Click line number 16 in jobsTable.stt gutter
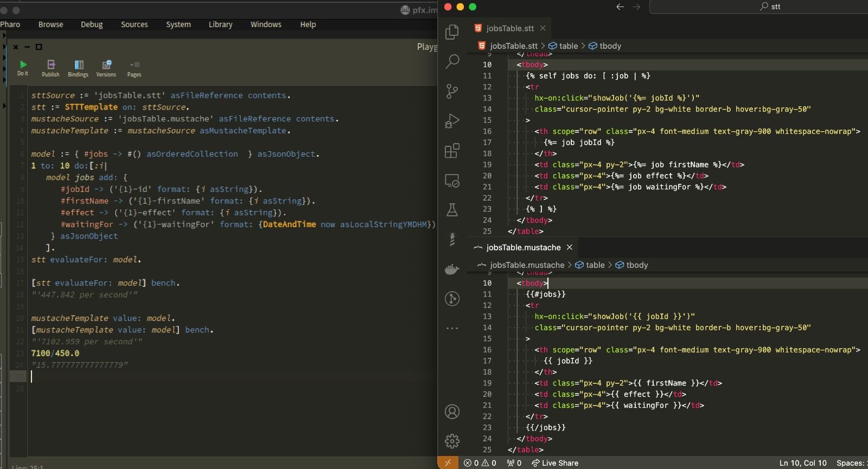 (487, 131)
